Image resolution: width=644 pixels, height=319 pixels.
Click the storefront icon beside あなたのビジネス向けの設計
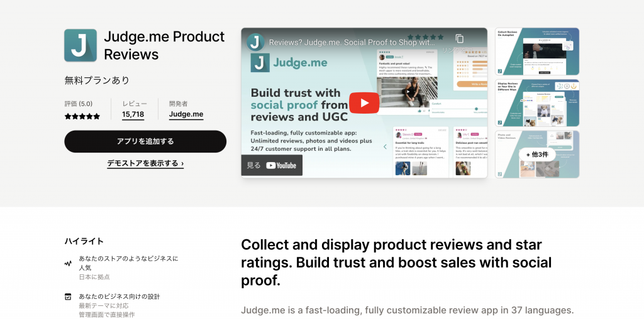click(x=68, y=296)
